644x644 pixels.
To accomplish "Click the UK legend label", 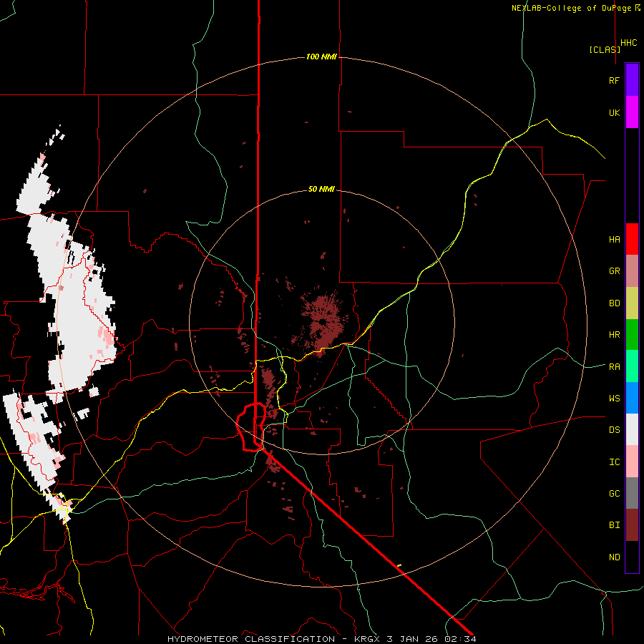I will [614, 112].
